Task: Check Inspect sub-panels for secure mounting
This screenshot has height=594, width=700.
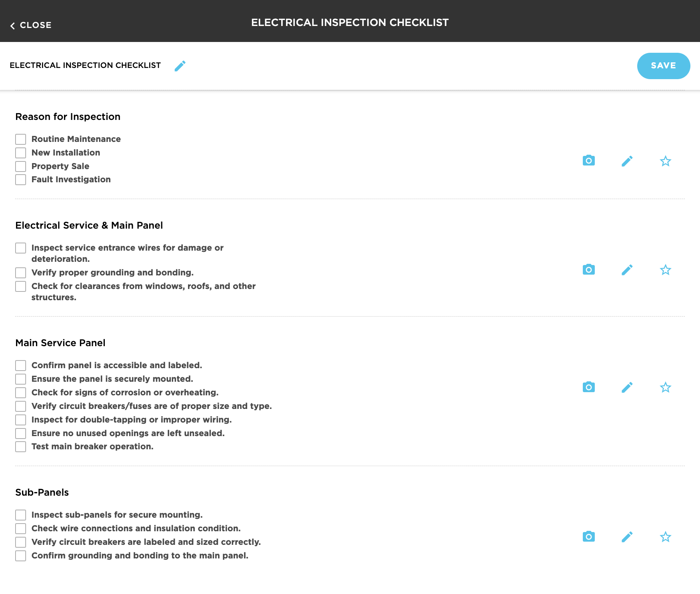Action: coord(21,515)
